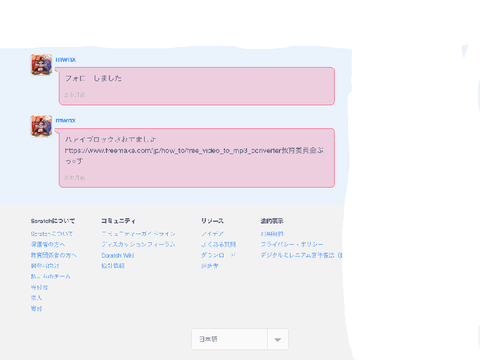Viewport: 480px width, 360px height.
Task: Open the 開発者向け footer link
Action: coord(45,266)
